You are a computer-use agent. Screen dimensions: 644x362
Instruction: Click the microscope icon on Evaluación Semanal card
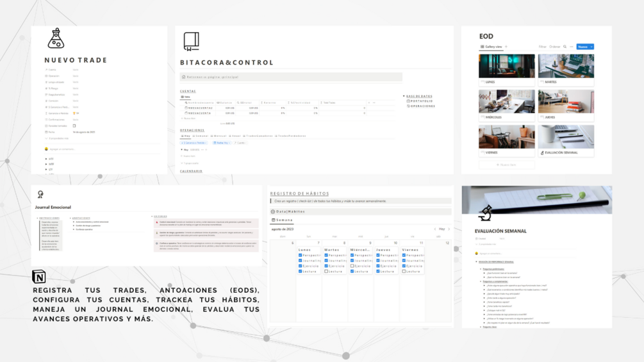coord(542,152)
